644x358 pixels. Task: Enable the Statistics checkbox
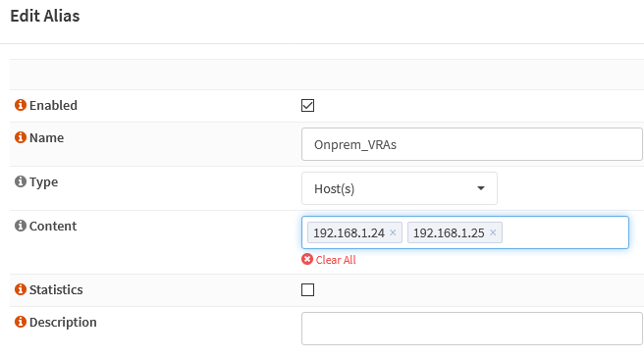point(307,290)
